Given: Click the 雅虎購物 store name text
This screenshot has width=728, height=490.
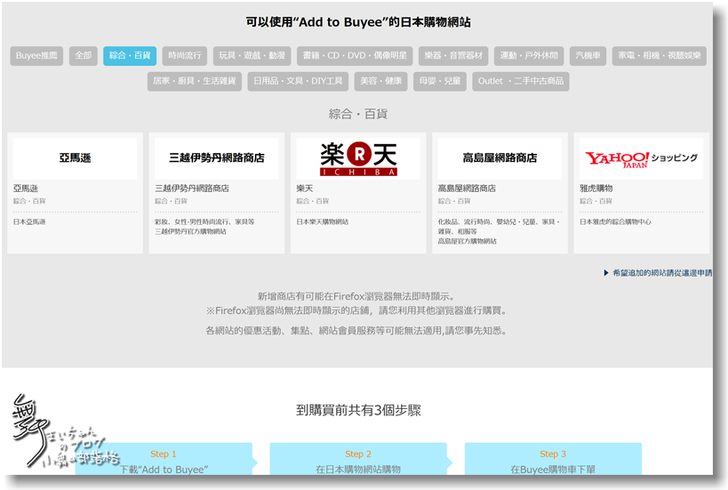Looking at the screenshot, I should pos(596,188).
